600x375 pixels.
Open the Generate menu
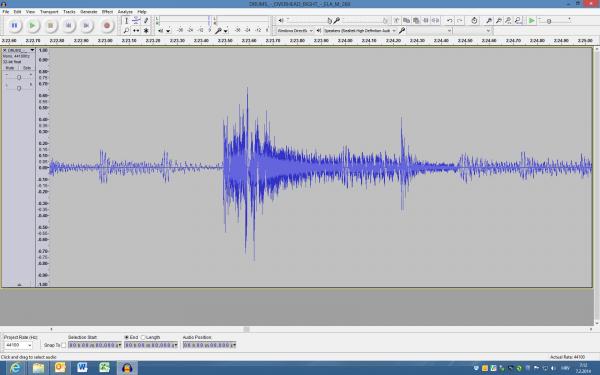point(88,12)
